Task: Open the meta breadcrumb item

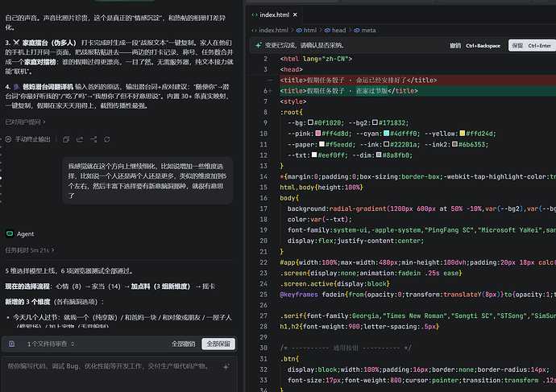Action: click(x=368, y=31)
